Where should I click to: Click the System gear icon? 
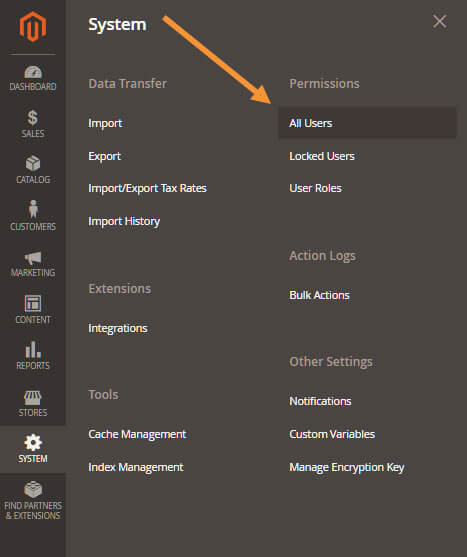(x=33, y=442)
